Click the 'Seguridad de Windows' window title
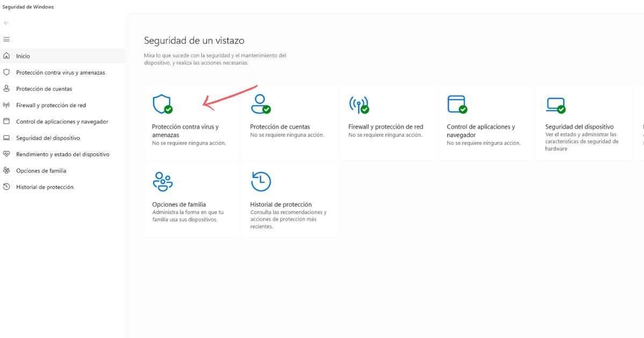 [28, 7]
